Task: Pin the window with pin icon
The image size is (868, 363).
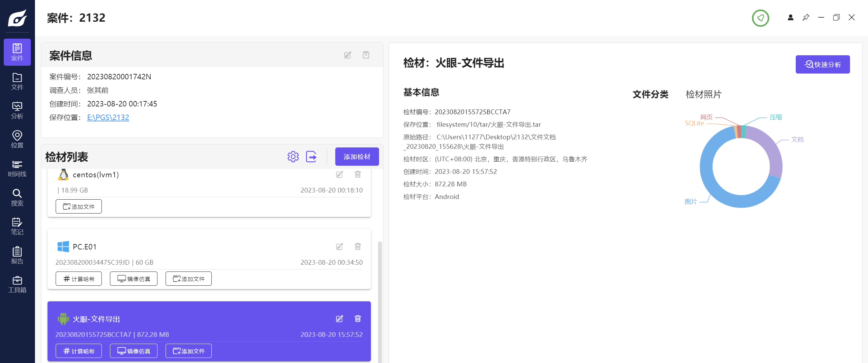Action: point(806,17)
